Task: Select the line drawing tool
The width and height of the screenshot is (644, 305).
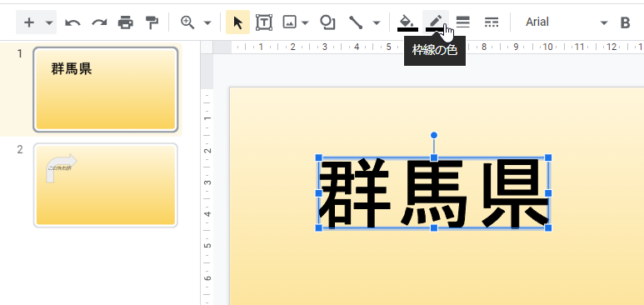Action: pyautogui.click(x=356, y=22)
